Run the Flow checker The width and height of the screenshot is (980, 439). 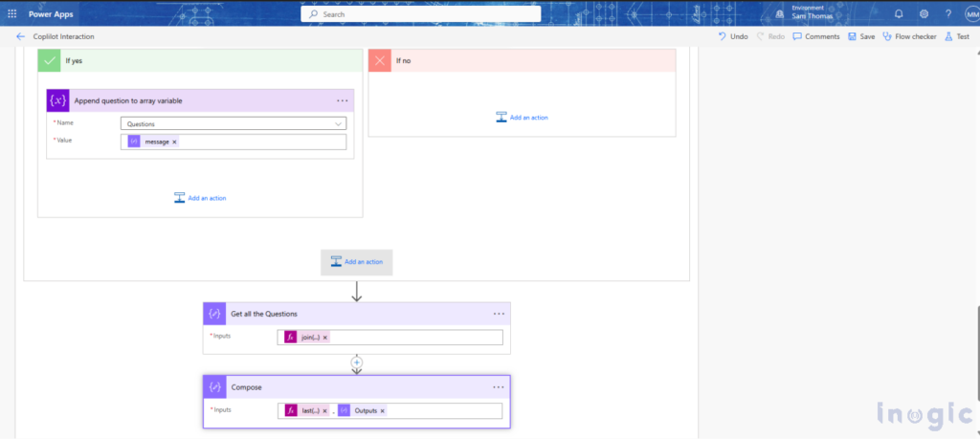click(909, 36)
